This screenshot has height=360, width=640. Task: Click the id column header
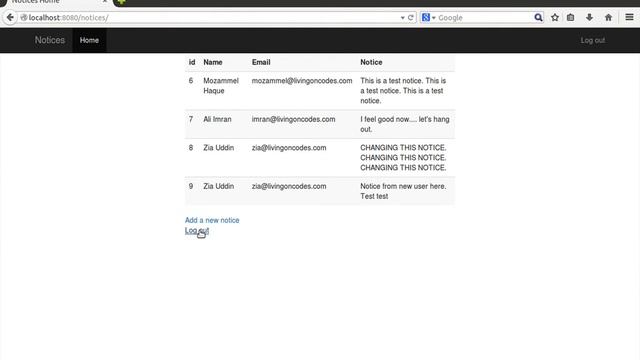[192, 62]
